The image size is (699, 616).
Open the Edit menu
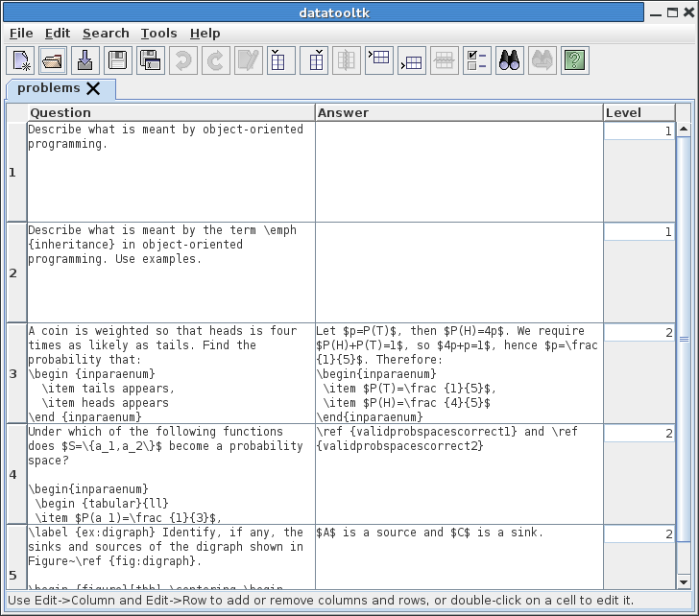[x=58, y=34]
